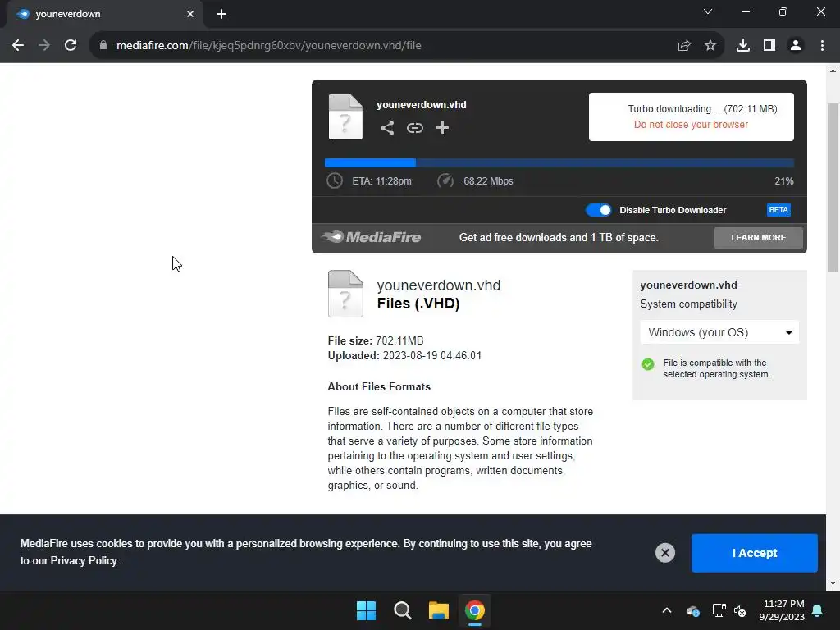
Task: Click the large file icon next to Files (.VHD)
Action: [345, 294]
